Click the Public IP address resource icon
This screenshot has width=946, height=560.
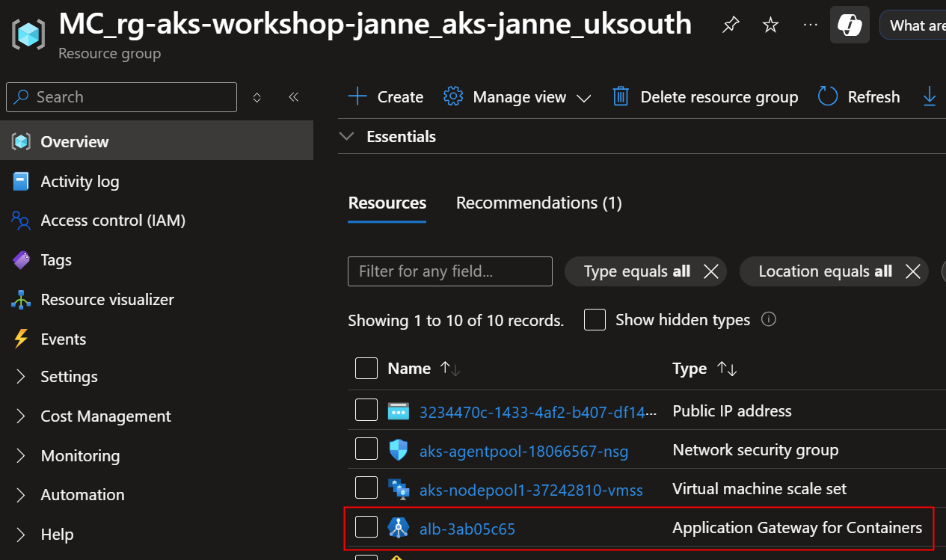point(399,410)
